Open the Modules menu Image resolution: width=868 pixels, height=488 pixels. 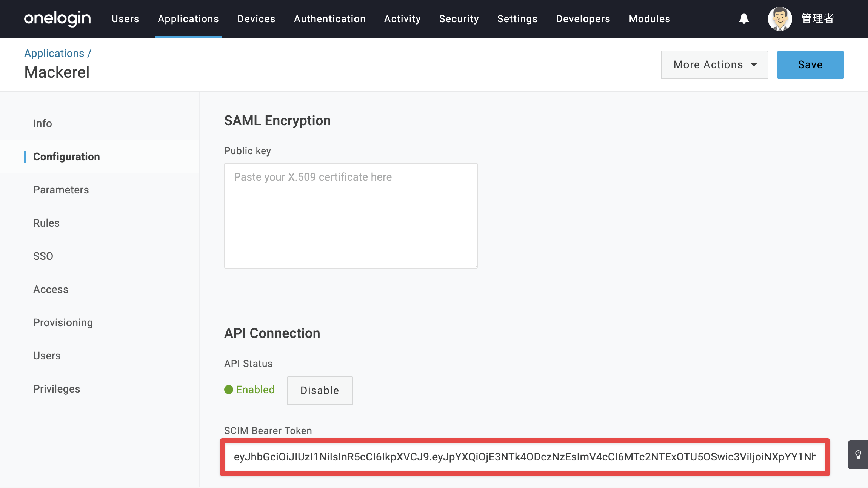coord(649,19)
